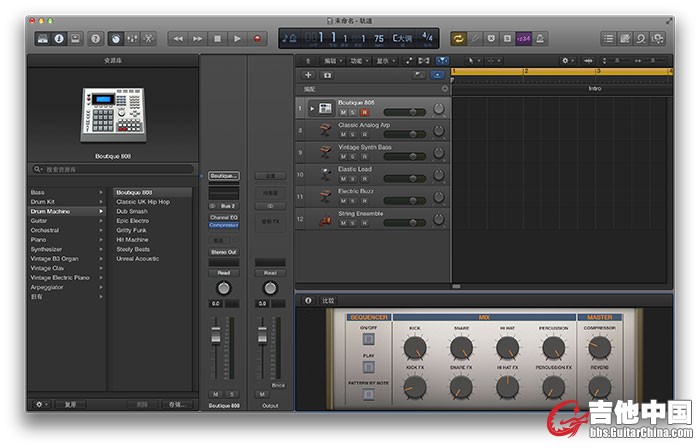Solo the Classic Analog Arp track

[x=353, y=134]
